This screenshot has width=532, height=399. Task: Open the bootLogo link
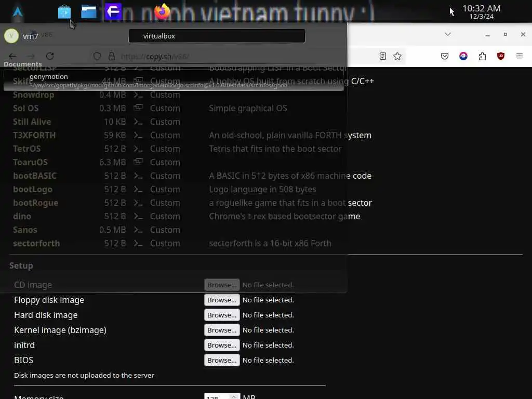33,189
